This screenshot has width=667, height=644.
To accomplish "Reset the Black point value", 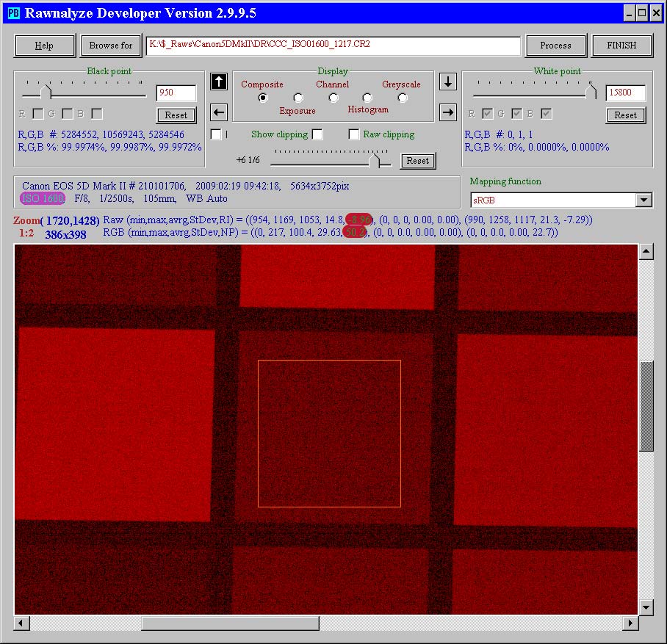I will point(176,115).
